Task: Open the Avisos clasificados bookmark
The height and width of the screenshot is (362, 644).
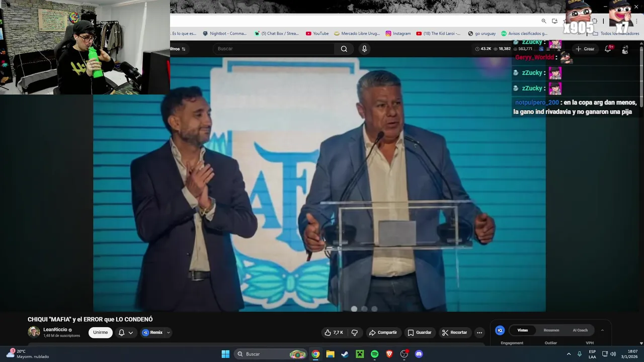Action: [x=524, y=34]
